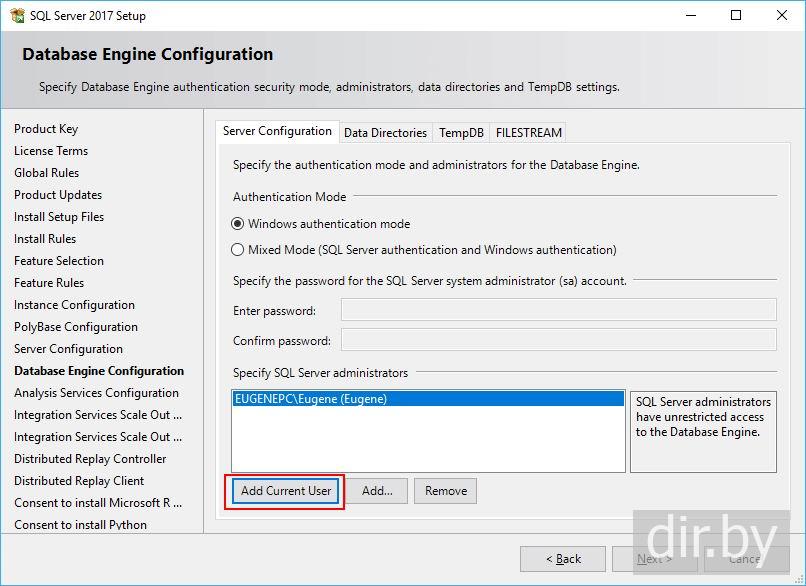Click inside the Confirm password field
This screenshot has width=806, height=586.
pyautogui.click(x=559, y=340)
